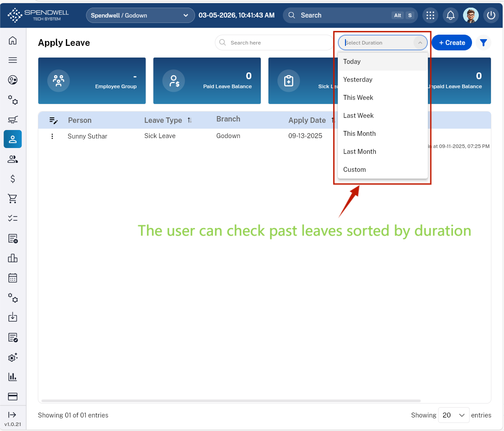
Task: Click the Employee Group card
Action: (x=92, y=81)
